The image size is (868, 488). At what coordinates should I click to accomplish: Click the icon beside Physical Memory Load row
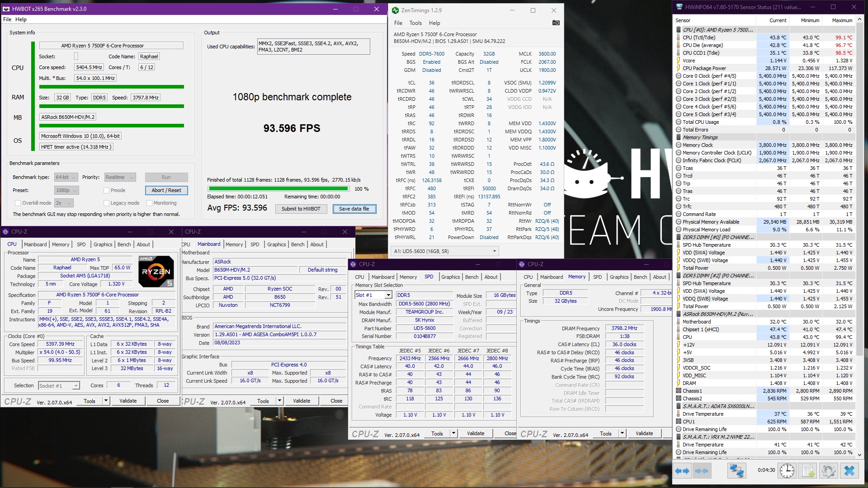(679, 230)
